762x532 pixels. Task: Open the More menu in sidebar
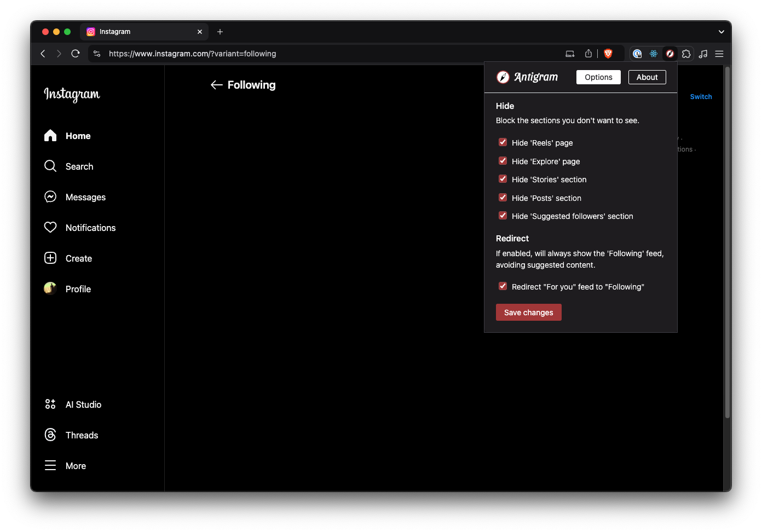pyautogui.click(x=65, y=466)
